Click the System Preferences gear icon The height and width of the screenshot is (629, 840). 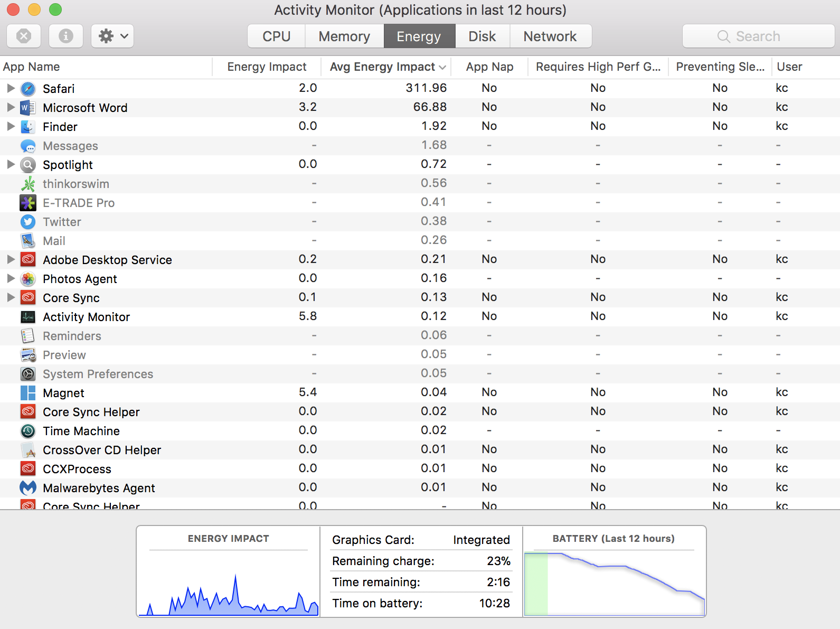tap(28, 374)
